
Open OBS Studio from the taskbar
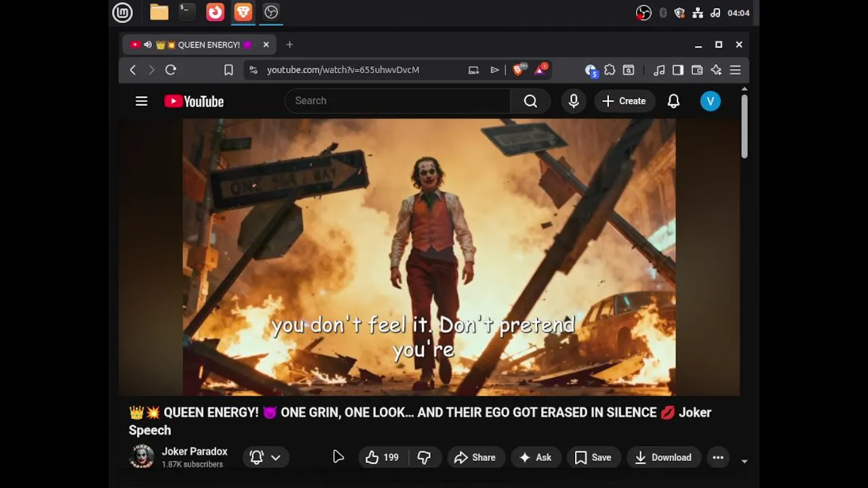pos(271,12)
